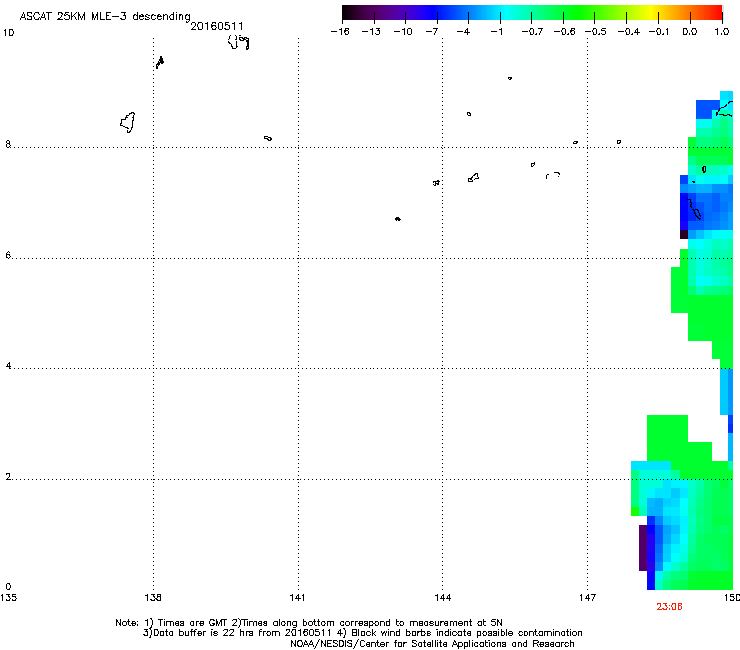Click the longitude label 138
This screenshot has width=740, height=650.
(x=153, y=598)
